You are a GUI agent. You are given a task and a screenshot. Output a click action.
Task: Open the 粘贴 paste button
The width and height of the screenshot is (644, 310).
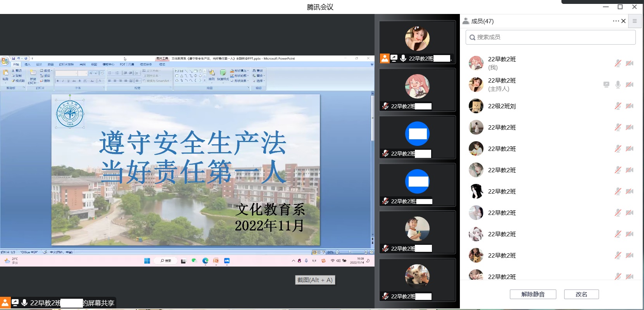5,77
